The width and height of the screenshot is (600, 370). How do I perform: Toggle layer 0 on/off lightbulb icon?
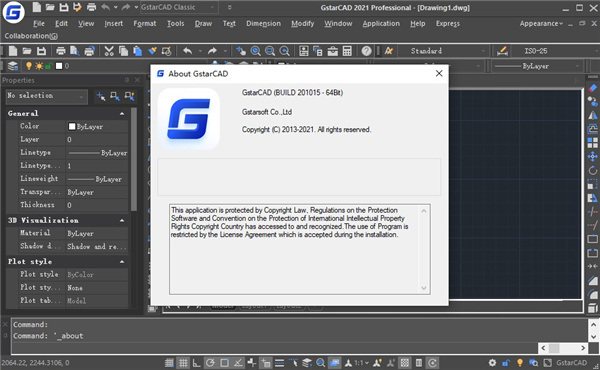pos(29,66)
